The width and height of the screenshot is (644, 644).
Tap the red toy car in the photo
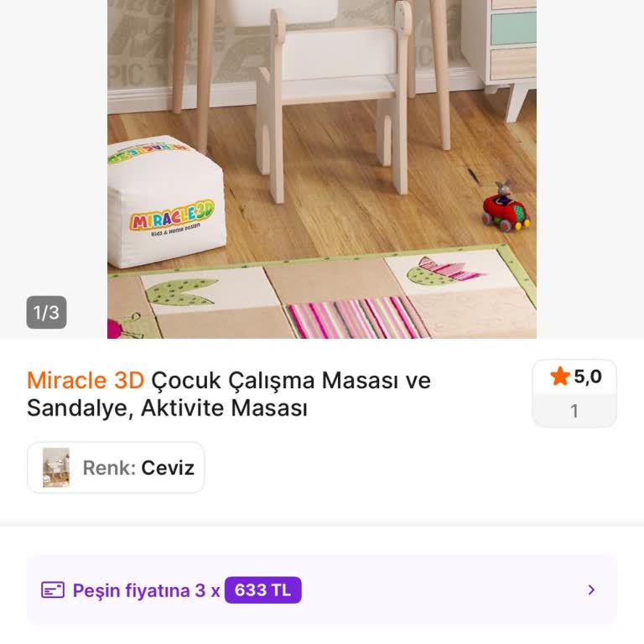tap(506, 209)
